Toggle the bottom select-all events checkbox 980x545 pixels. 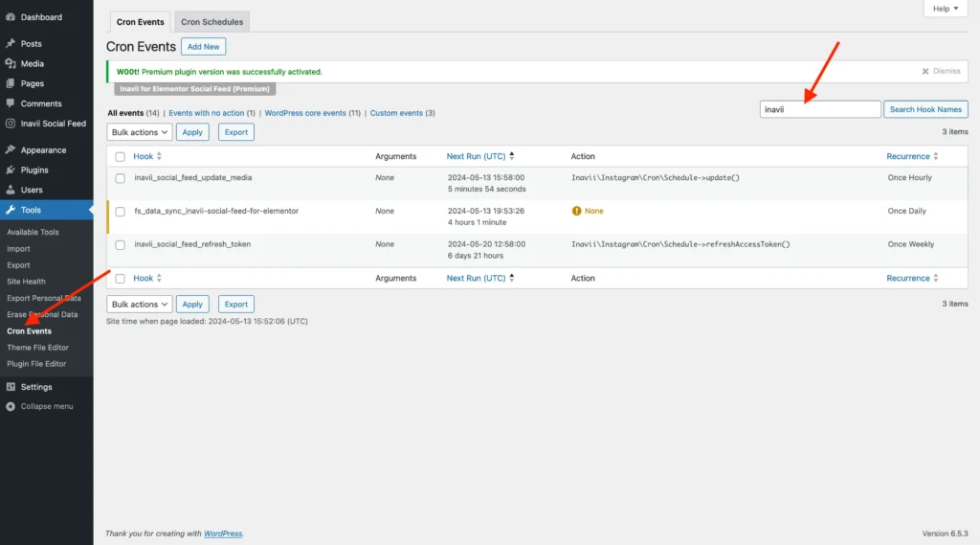(120, 279)
